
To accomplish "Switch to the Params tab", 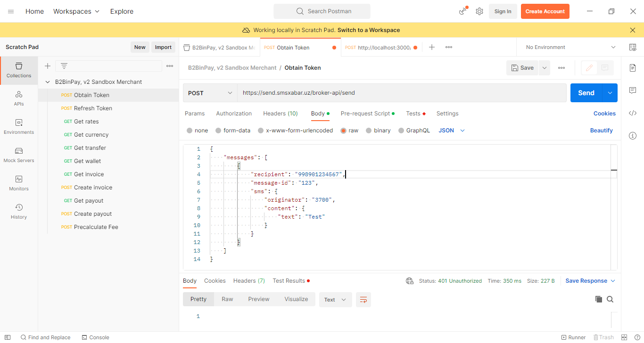I will (x=195, y=114).
